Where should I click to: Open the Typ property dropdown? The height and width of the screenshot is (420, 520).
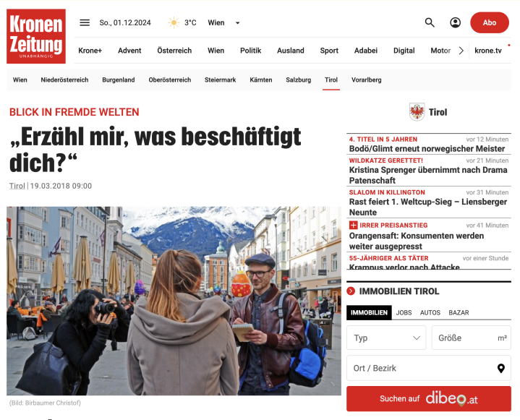click(x=386, y=338)
